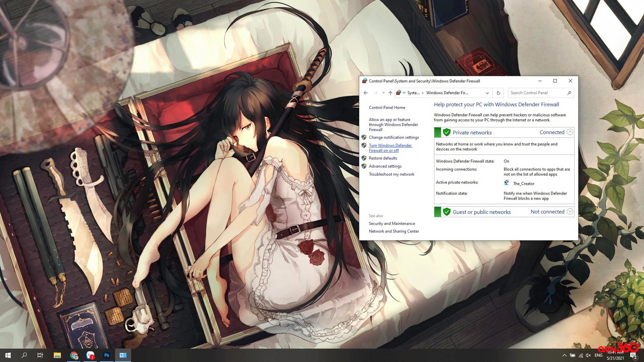
Task: Open Control Panel Home
Action: 387,107
